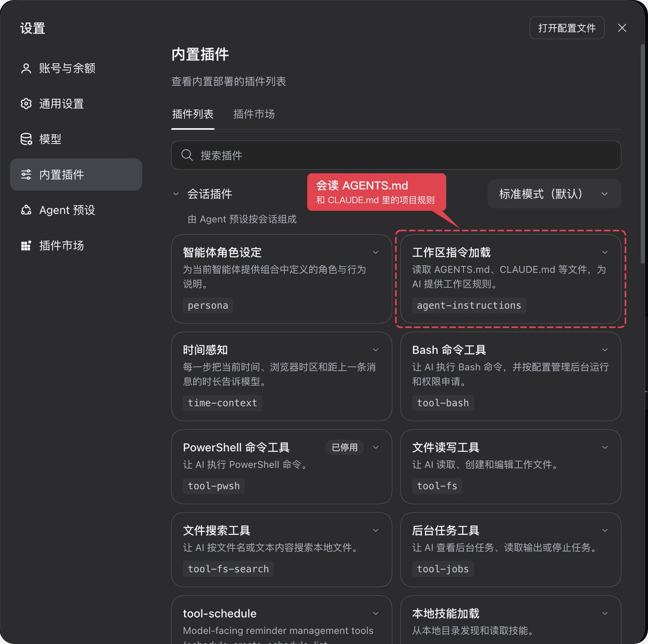The width and height of the screenshot is (648, 644).
Task: Switch to the 插件市场 tab
Action: point(254,114)
